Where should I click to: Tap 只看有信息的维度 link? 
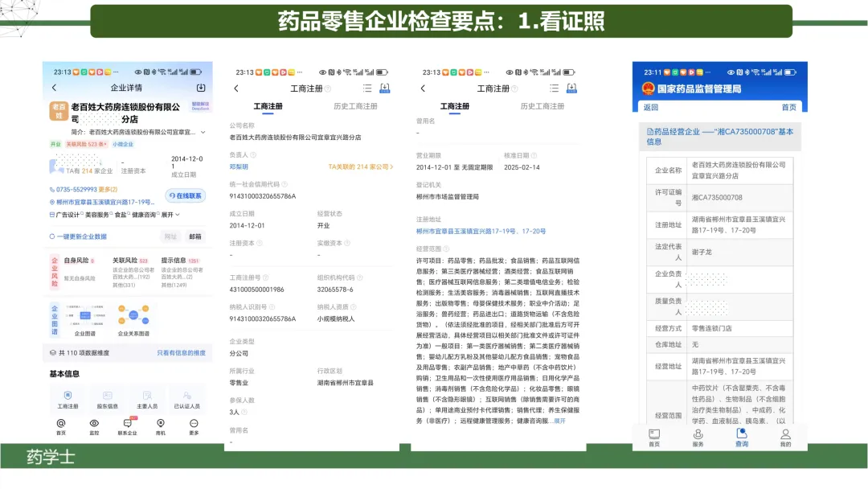click(x=181, y=353)
